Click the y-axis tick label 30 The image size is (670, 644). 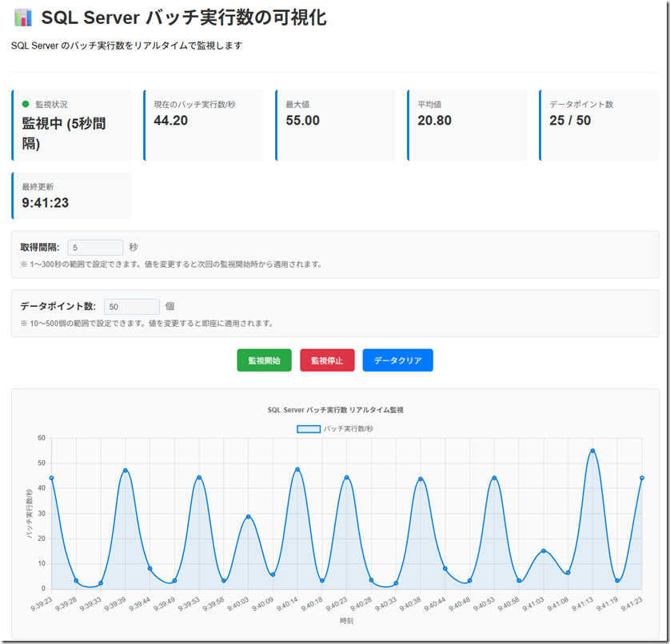pos(42,513)
